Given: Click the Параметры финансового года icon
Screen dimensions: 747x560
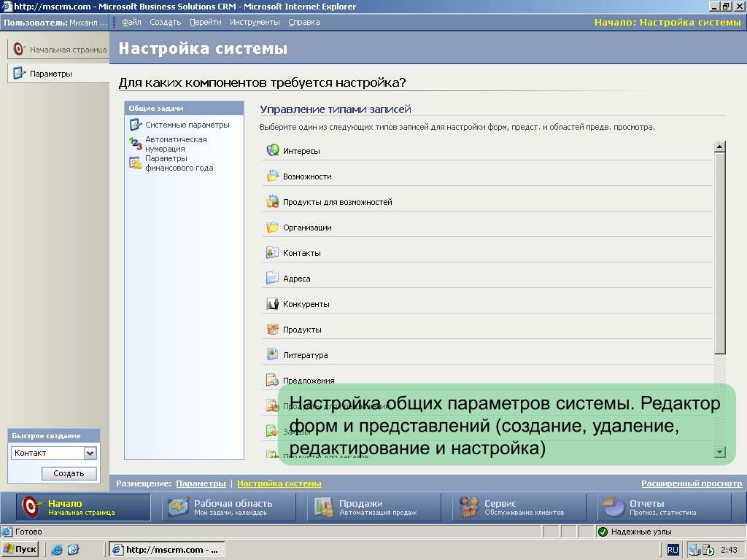Looking at the screenshot, I should [x=136, y=163].
